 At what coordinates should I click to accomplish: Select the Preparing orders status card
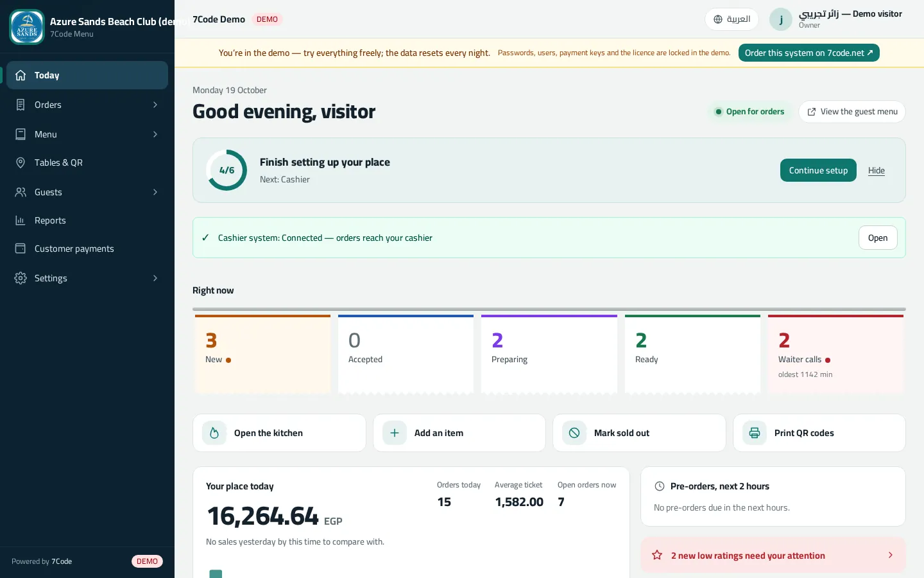click(x=549, y=354)
